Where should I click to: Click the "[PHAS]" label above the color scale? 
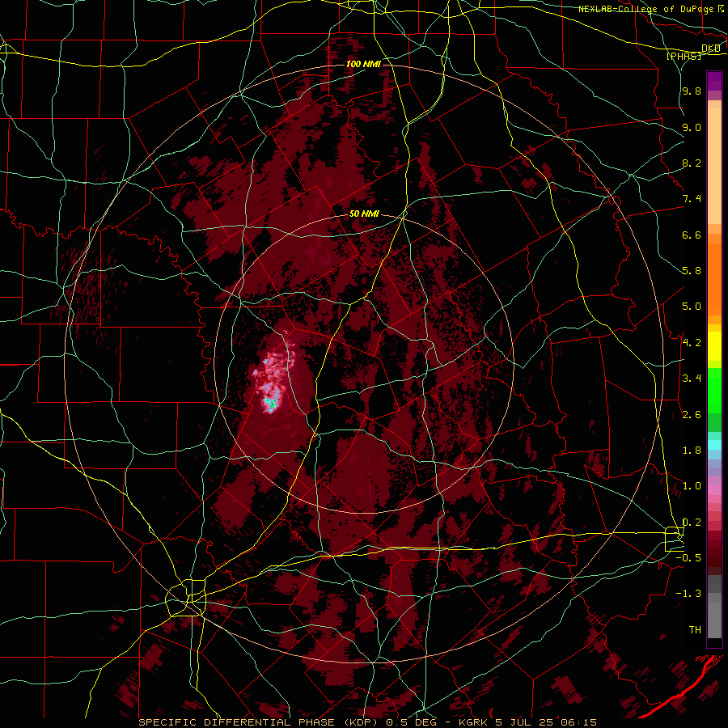click(x=684, y=56)
